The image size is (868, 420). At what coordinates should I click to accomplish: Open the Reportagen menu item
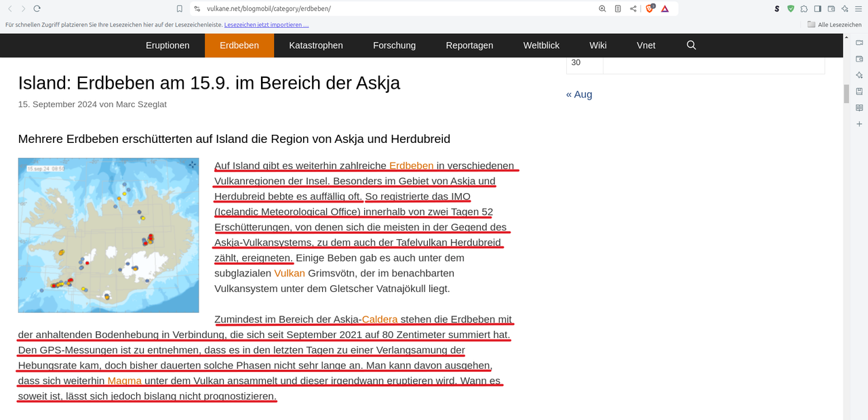point(469,45)
